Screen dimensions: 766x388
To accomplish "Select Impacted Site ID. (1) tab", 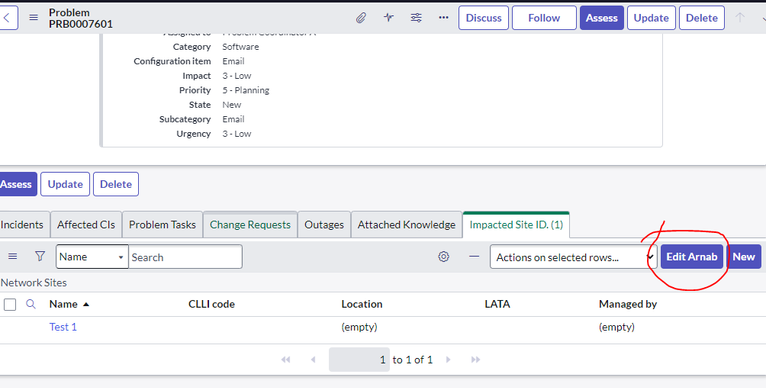I will pyautogui.click(x=516, y=225).
